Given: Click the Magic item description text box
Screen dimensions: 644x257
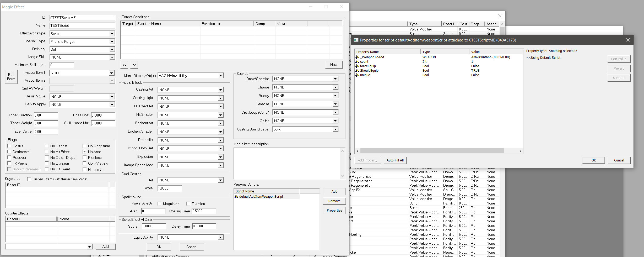Looking at the screenshot, I should click(x=287, y=164).
